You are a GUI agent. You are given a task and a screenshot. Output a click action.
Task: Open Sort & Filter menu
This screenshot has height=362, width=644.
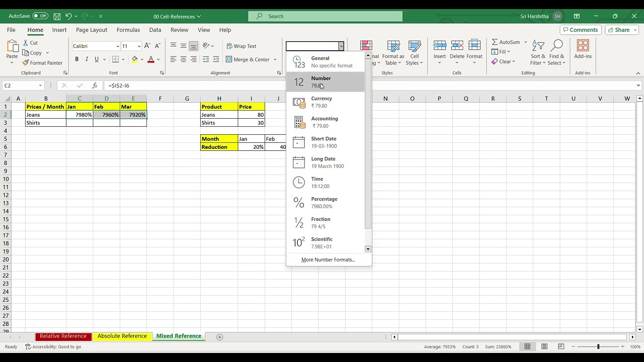[x=538, y=53]
